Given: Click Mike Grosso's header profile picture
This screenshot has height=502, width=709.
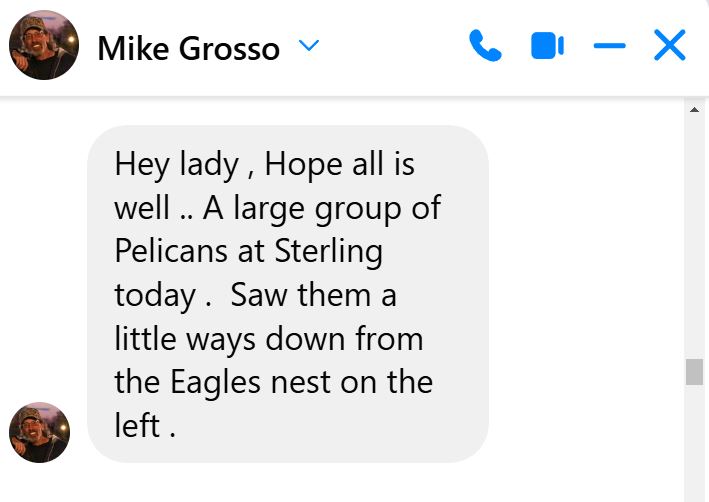Looking at the screenshot, I should tap(43, 46).
